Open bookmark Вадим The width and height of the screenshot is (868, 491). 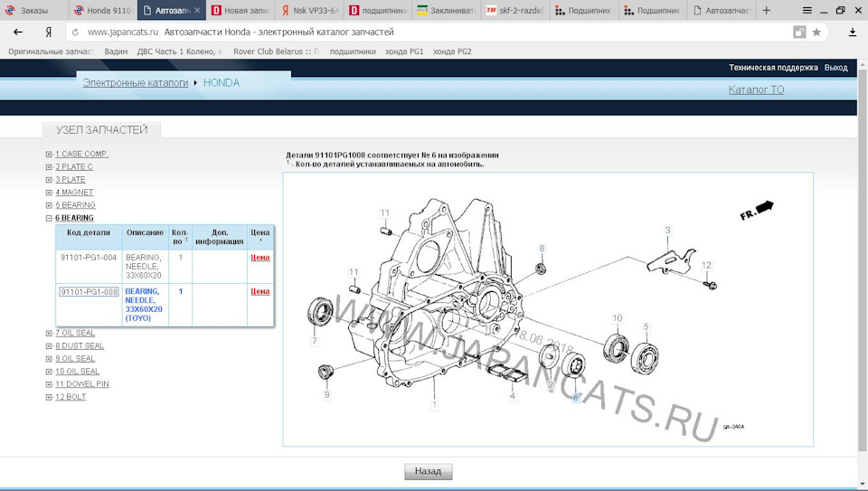coord(116,52)
